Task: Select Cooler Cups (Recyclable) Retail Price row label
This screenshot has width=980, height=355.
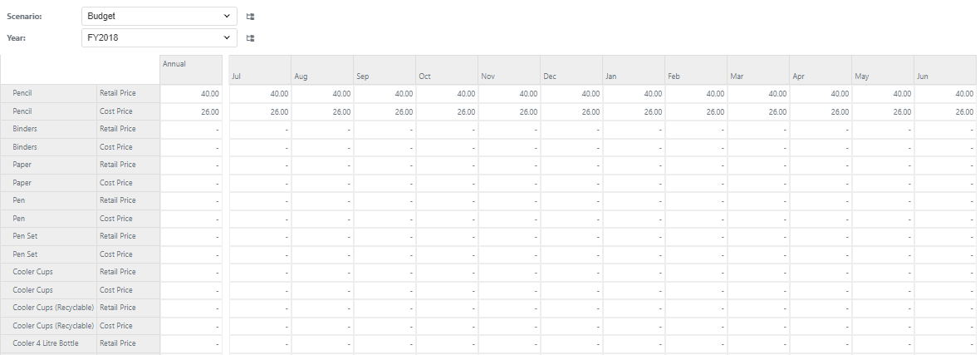Action: point(116,308)
